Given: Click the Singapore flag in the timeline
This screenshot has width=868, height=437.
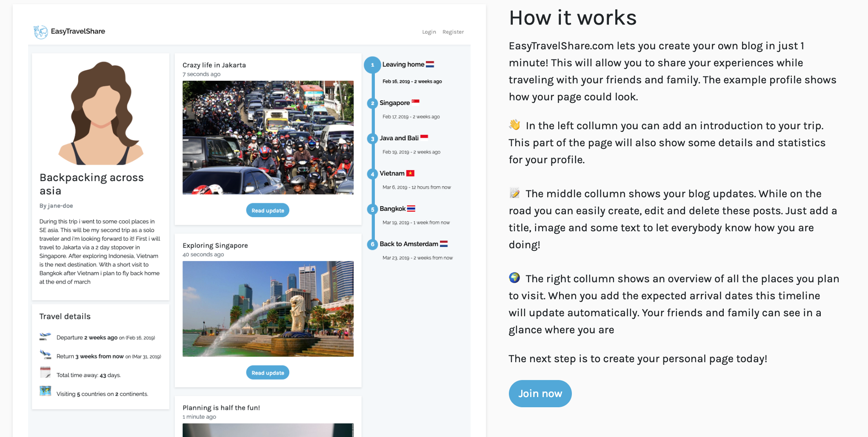Looking at the screenshot, I should (416, 102).
